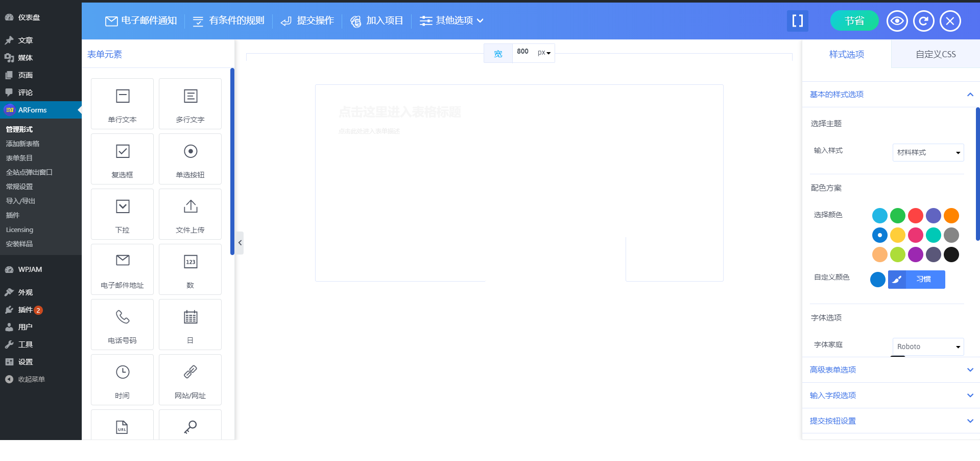Add the 单选按钮 radio element
The image size is (980, 461).
(190, 159)
